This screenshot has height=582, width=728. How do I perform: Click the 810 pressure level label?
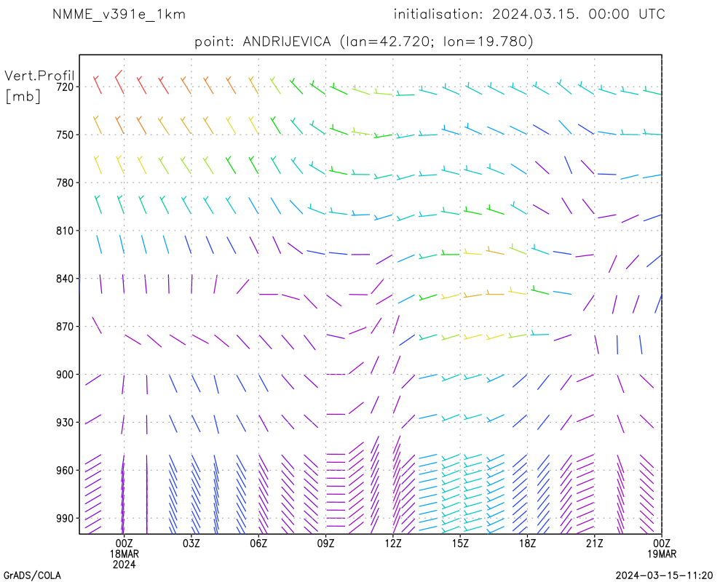(65, 231)
